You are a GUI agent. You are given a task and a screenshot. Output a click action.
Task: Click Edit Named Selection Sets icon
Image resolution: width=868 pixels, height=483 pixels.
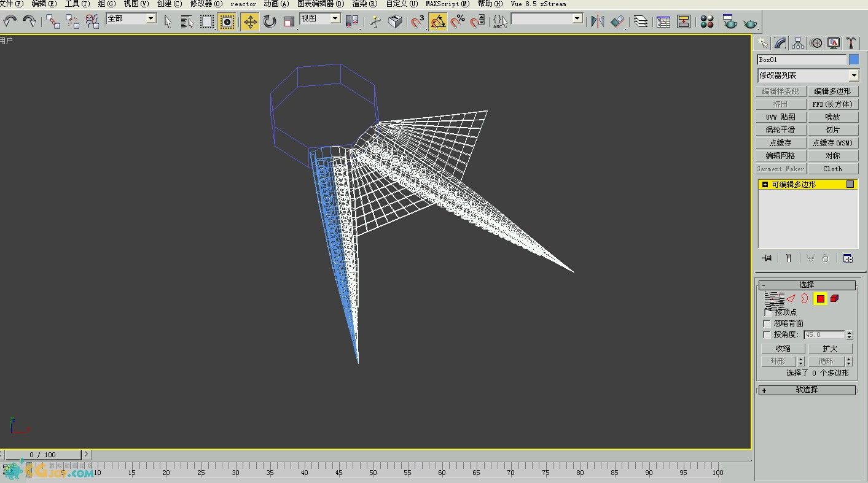(500, 21)
